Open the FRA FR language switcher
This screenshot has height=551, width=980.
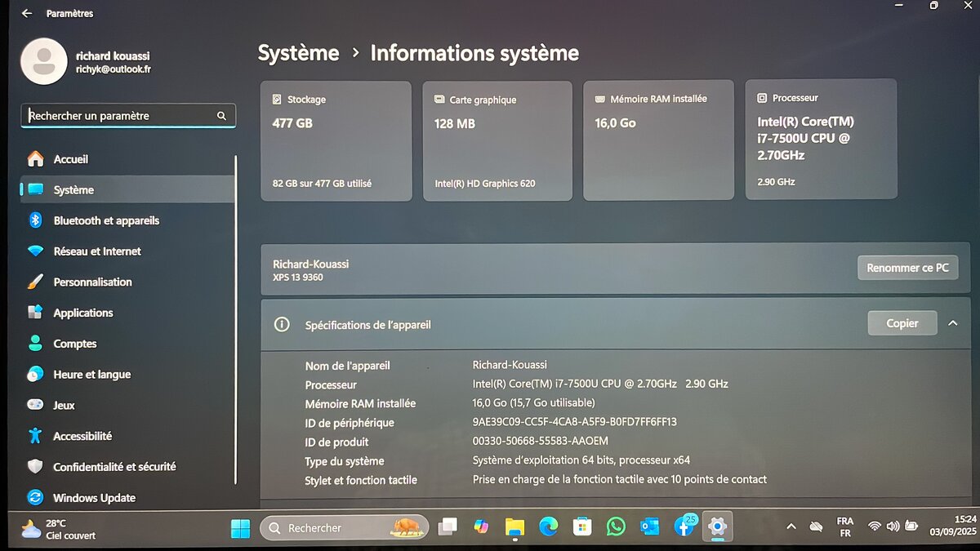(x=844, y=526)
